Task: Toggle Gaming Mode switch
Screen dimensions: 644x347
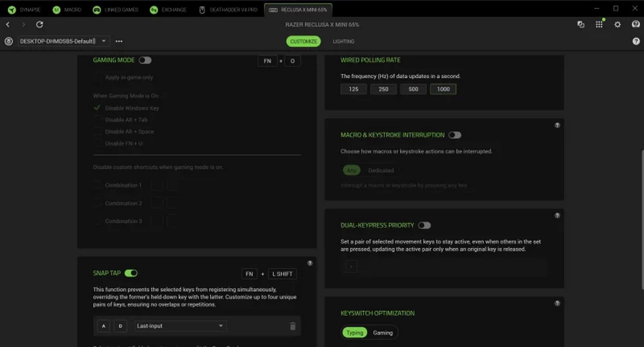Action: [x=145, y=60]
